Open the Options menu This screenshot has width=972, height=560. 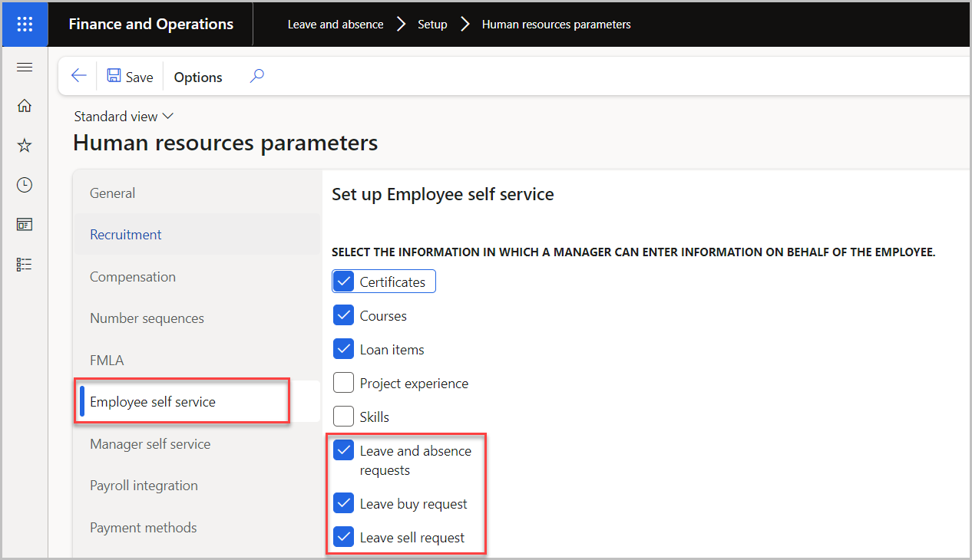[198, 77]
